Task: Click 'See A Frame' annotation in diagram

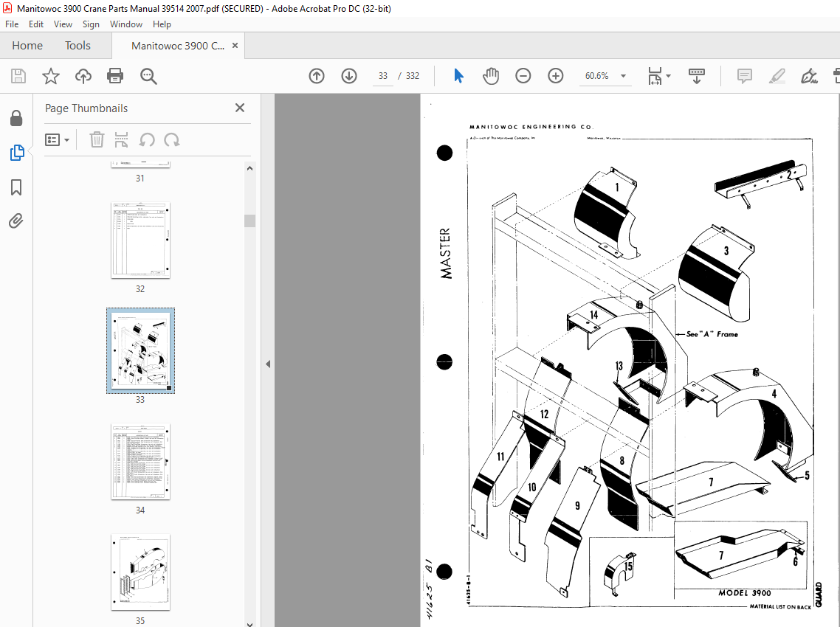Action: (x=712, y=334)
